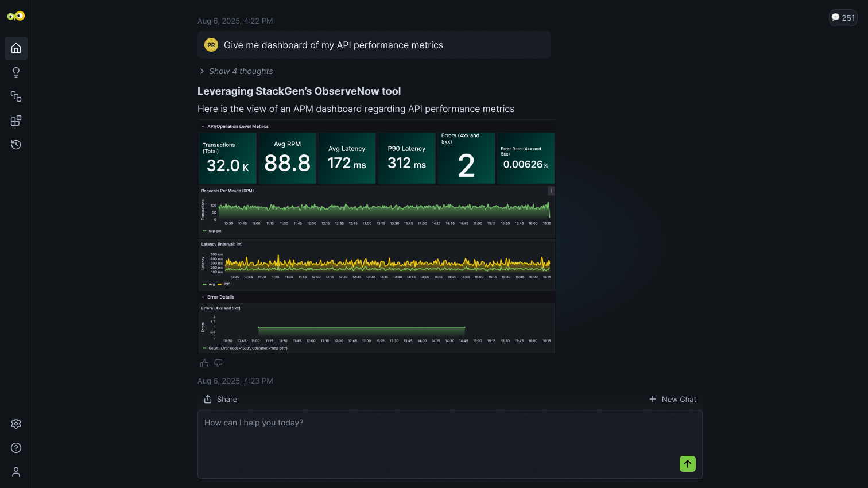Open the history clock sidebar icon

click(x=16, y=145)
